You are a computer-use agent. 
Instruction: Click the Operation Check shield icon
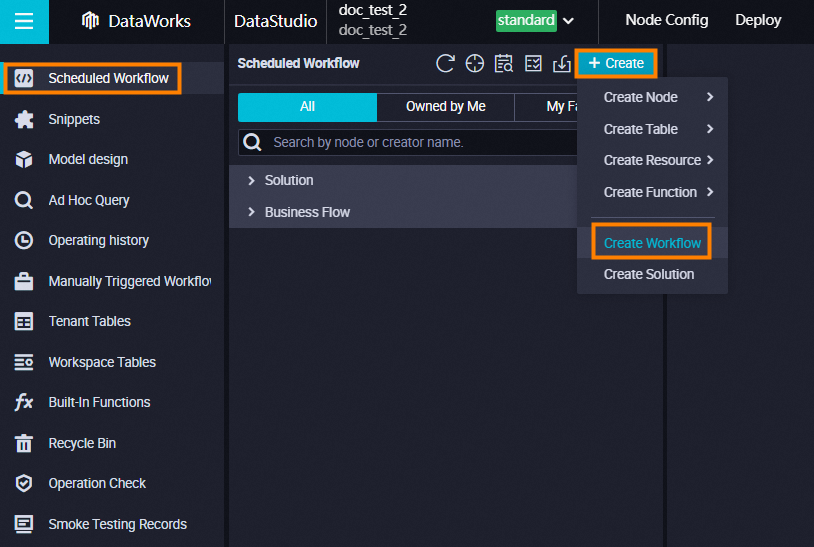click(x=24, y=483)
